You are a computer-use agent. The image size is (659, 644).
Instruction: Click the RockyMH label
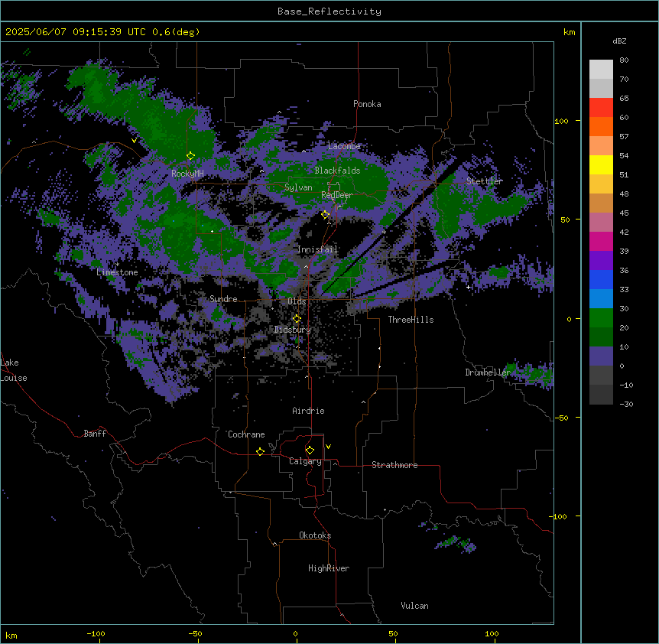click(187, 174)
